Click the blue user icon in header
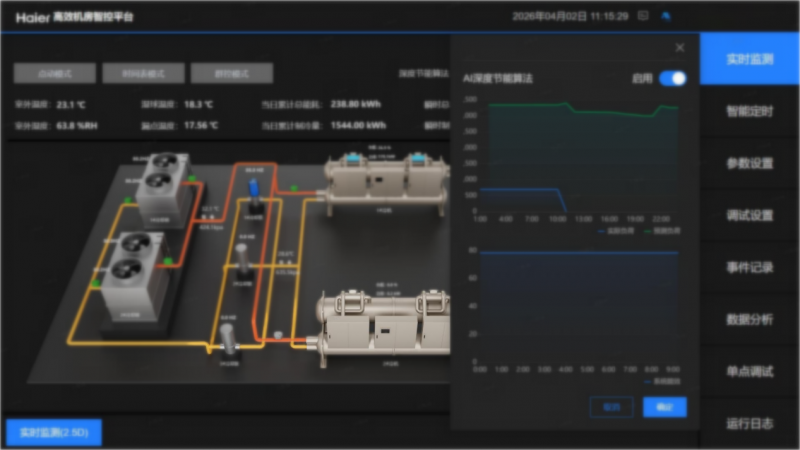 pyautogui.click(x=667, y=16)
